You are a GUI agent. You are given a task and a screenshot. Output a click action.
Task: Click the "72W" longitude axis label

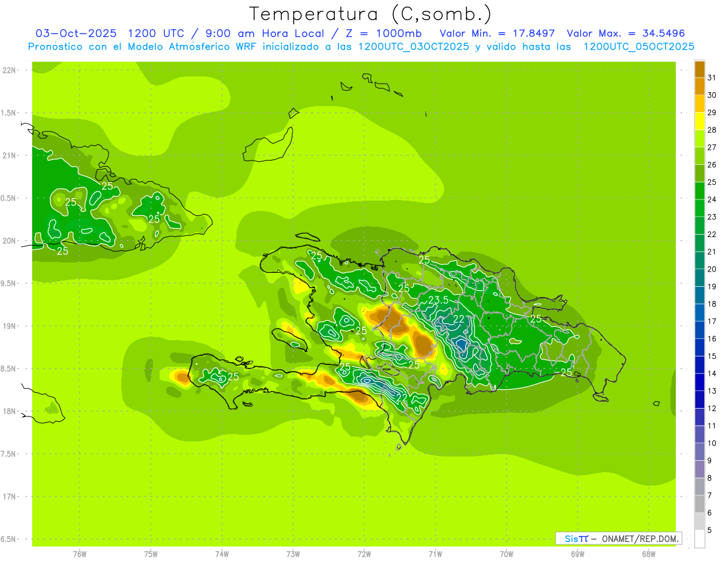point(364,554)
